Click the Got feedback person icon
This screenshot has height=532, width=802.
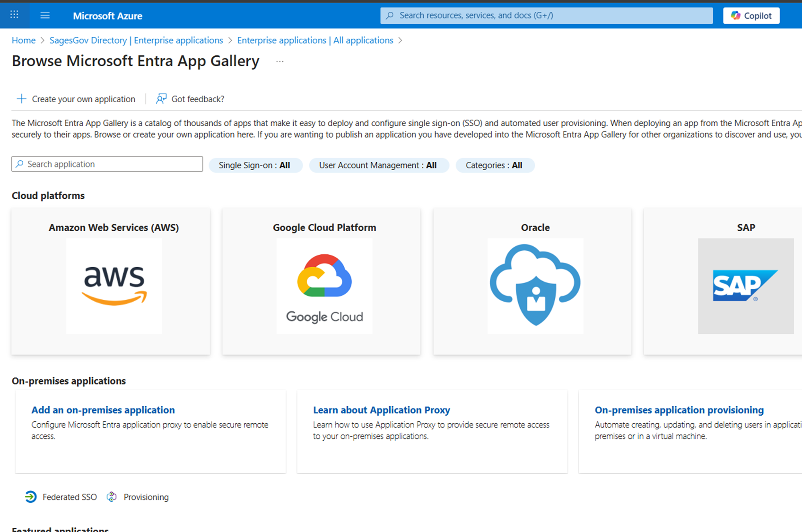click(161, 98)
